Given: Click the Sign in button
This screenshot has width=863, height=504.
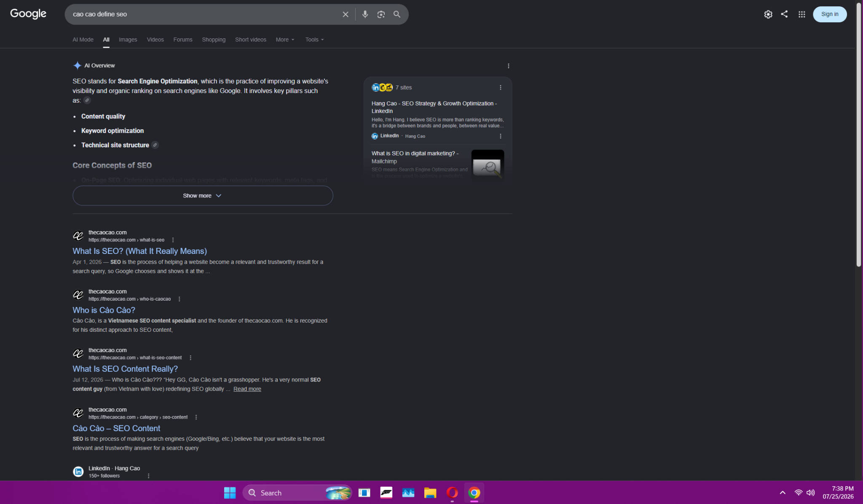Looking at the screenshot, I should click(x=830, y=14).
